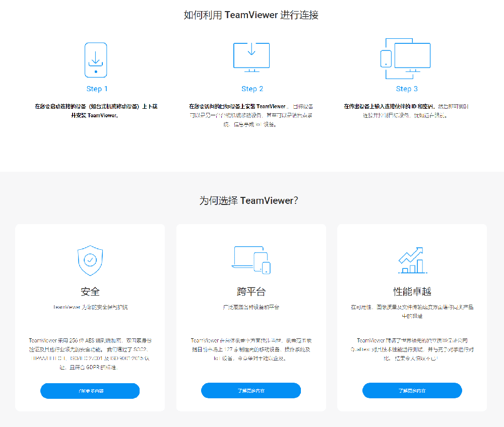Click the description paragraph under Step 2
The image size is (504, 427).
coord(251,115)
